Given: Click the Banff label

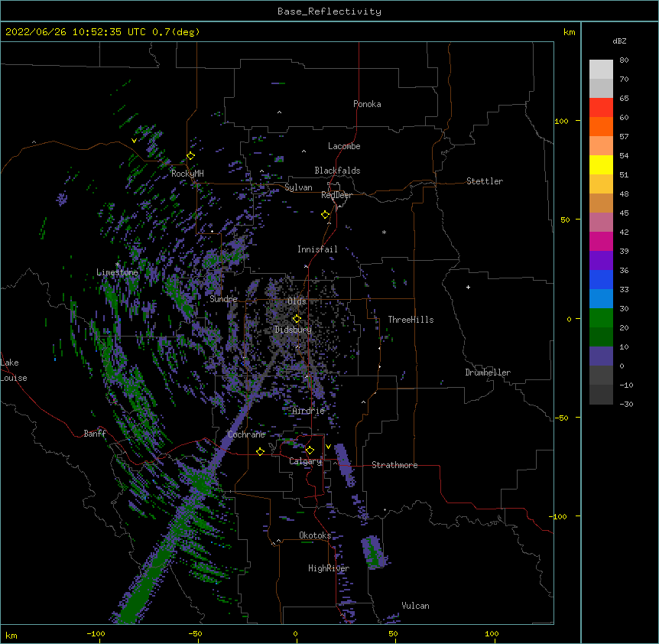Looking at the screenshot, I should coord(95,434).
